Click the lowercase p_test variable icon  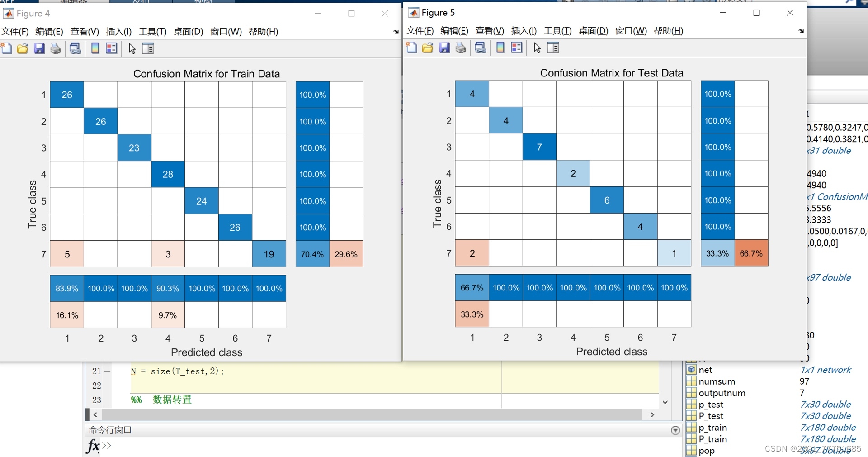coord(691,404)
